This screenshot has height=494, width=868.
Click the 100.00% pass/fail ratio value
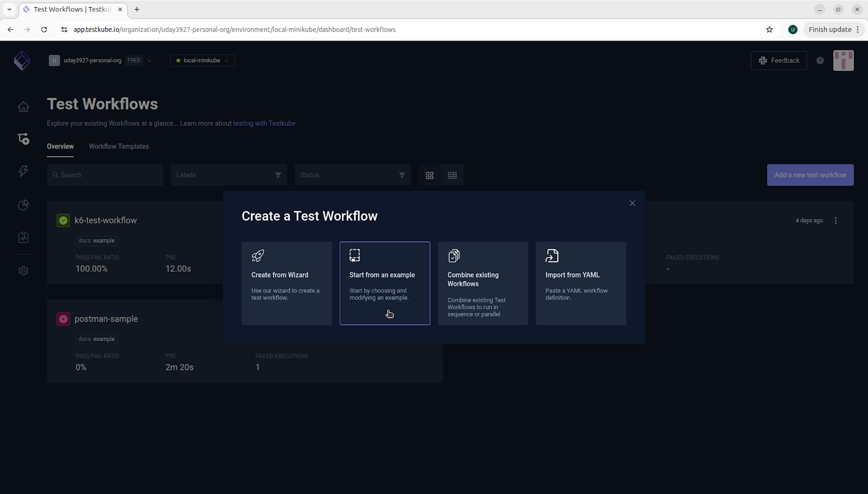click(x=92, y=269)
